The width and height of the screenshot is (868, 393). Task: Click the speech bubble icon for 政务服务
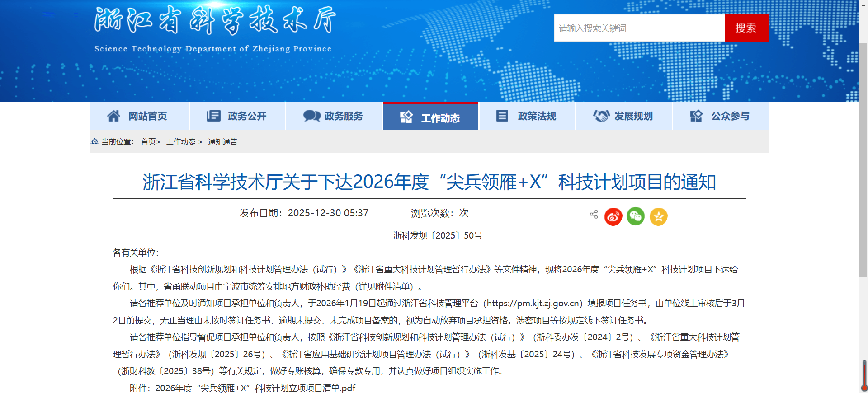311,116
